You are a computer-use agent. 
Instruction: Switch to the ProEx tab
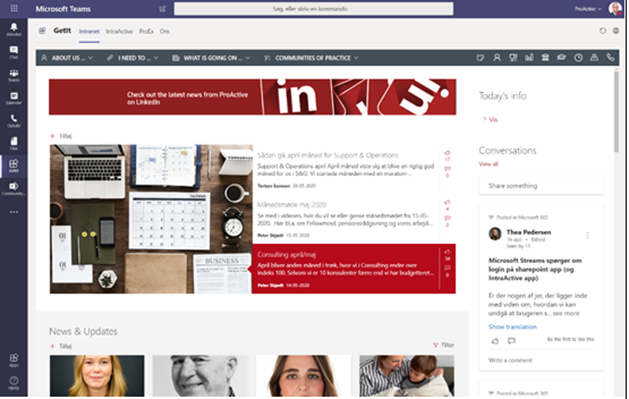tap(146, 31)
